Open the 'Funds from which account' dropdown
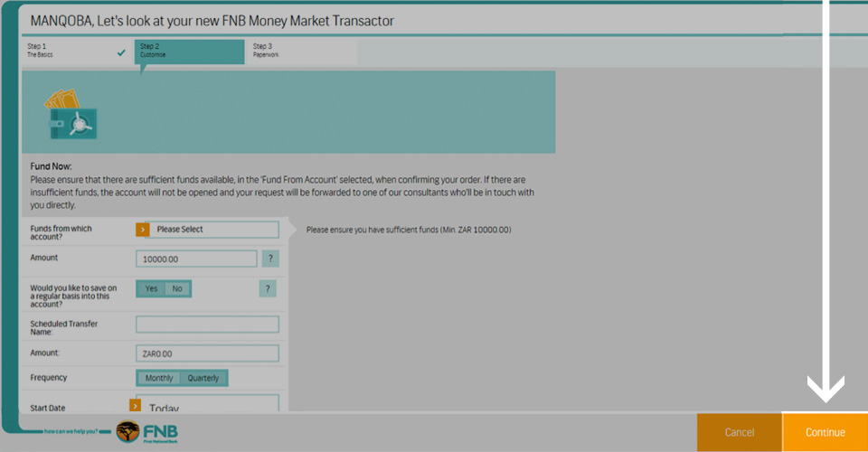The image size is (868, 452). tap(208, 230)
